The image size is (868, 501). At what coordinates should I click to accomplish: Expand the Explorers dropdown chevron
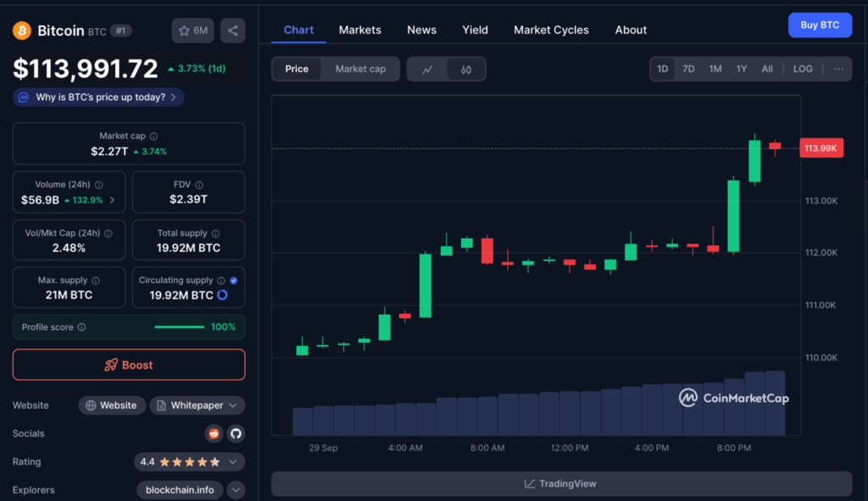point(236,490)
